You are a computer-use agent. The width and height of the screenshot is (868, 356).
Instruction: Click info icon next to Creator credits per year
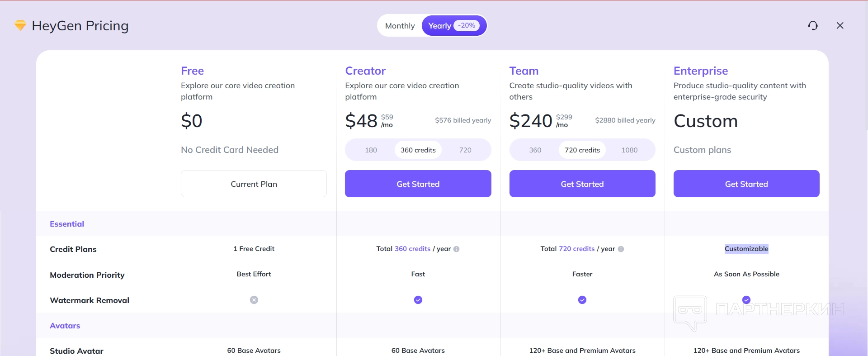pos(457,249)
